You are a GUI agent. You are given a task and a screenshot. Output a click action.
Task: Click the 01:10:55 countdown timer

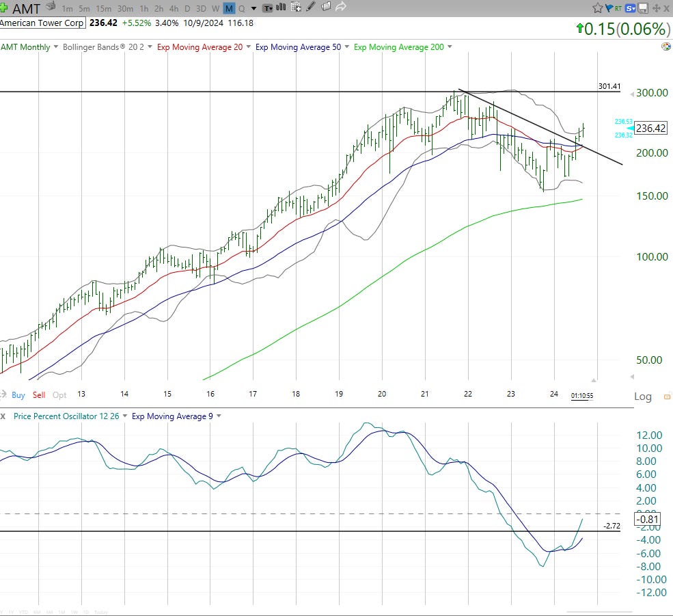pyautogui.click(x=582, y=396)
